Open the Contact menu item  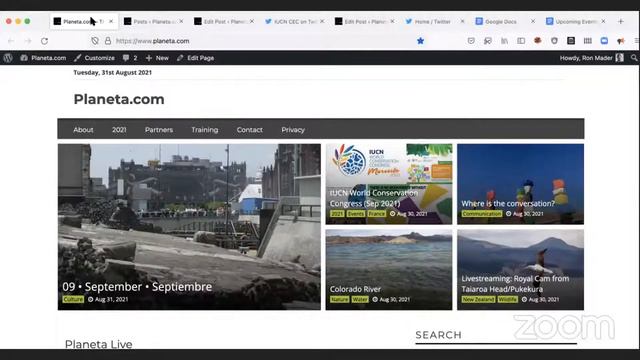click(x=250, y=130)
